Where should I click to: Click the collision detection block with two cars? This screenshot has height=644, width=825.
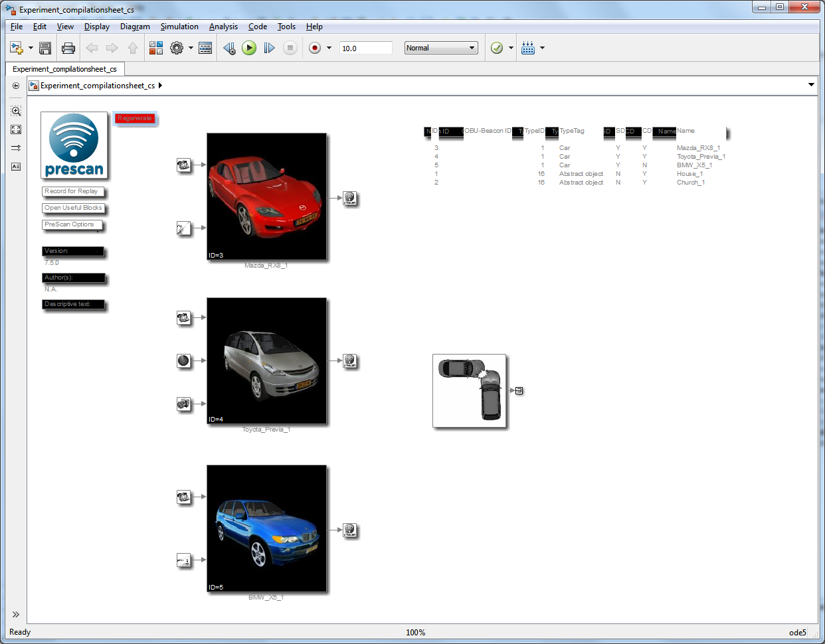(470, 390)
